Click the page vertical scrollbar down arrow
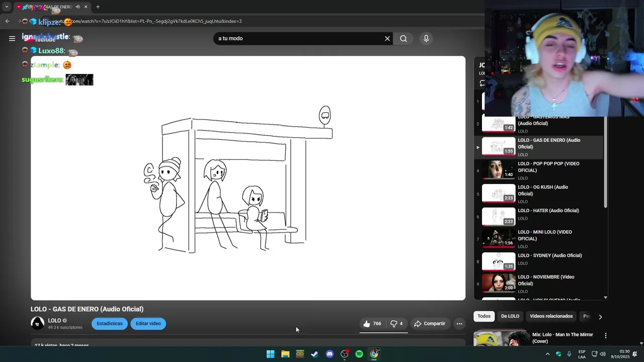The image size is (644, 362). tap(641, 343)
